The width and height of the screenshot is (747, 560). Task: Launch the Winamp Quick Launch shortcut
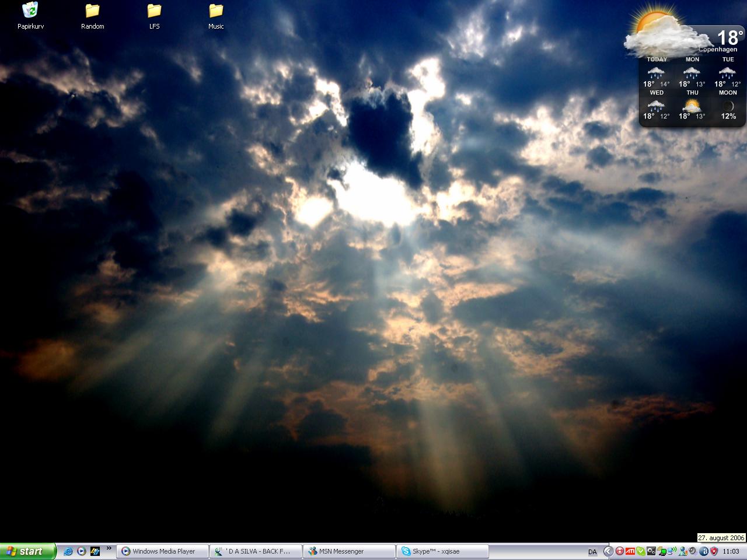tap(95, 551)
